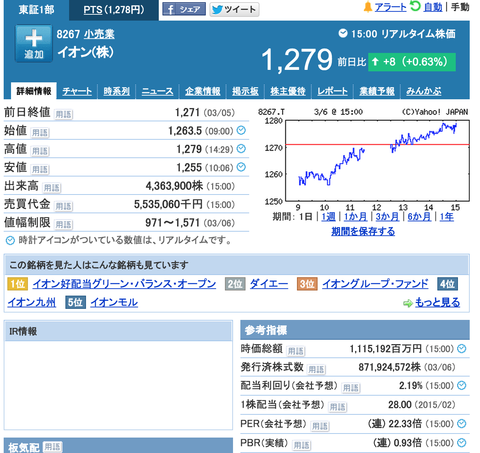Open the 株主優待 tab
The height and width of the screenshot is (453, 480).
click(x=288, y=91)
